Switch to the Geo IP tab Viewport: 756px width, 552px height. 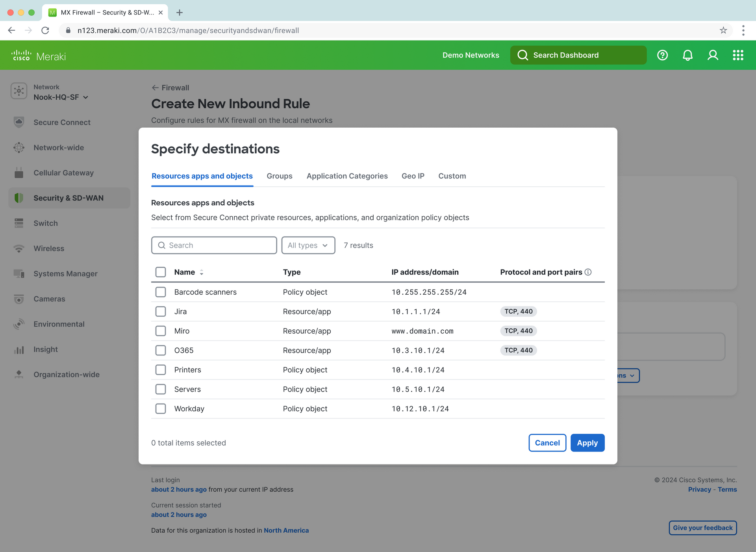point(413,176)
